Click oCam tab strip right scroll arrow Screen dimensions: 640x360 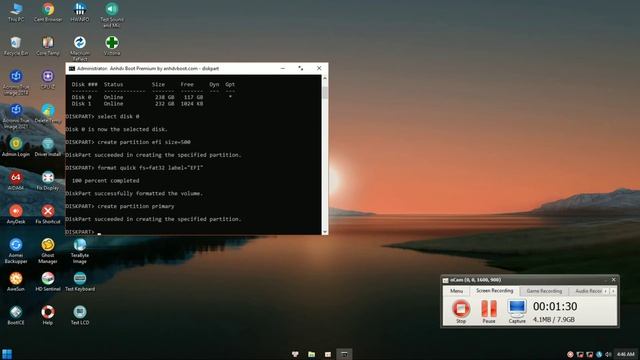(613, 291)
